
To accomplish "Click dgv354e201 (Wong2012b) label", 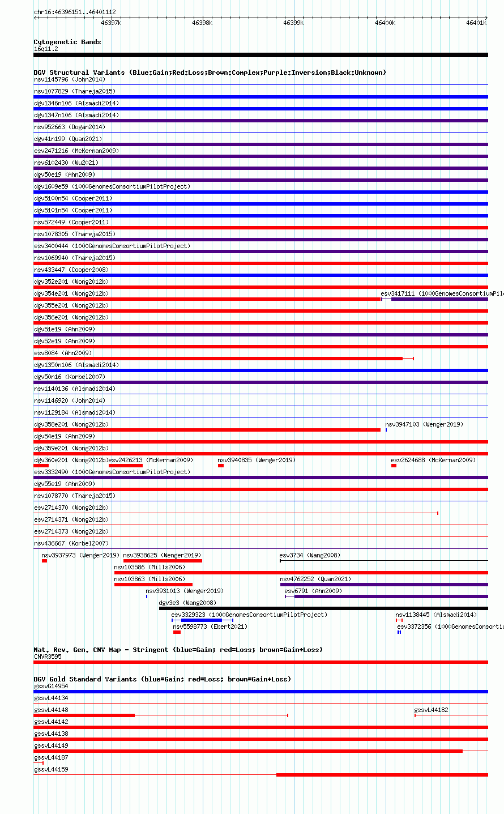I will pos(71,294).
